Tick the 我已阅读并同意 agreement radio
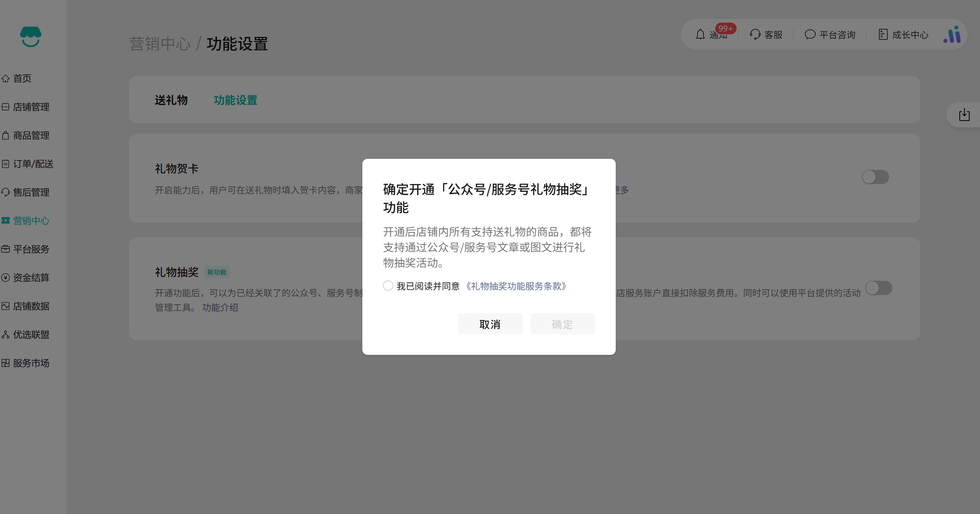Image resolution: width=980 pixels, height=514 pixels. [388, 286]
